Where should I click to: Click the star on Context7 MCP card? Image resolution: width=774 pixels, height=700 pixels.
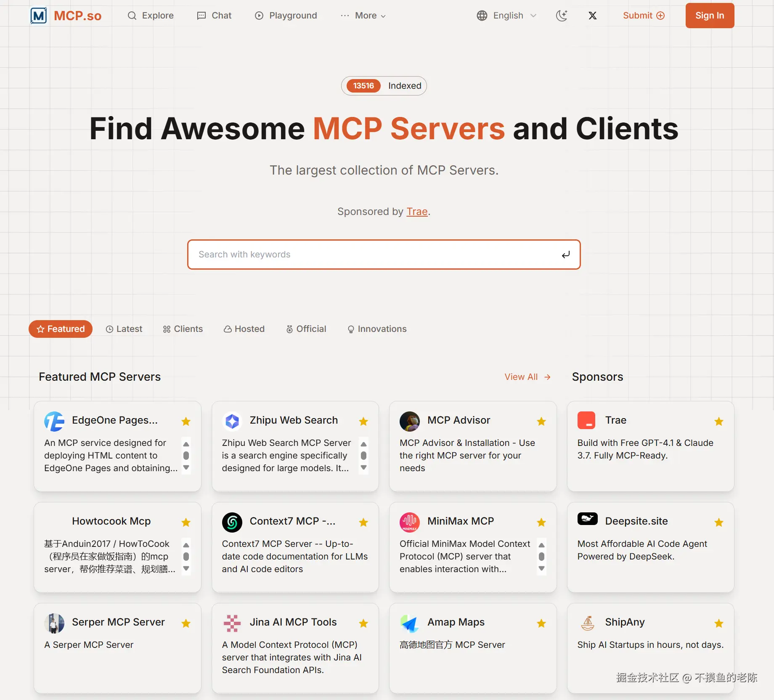(x=363, y=522)
